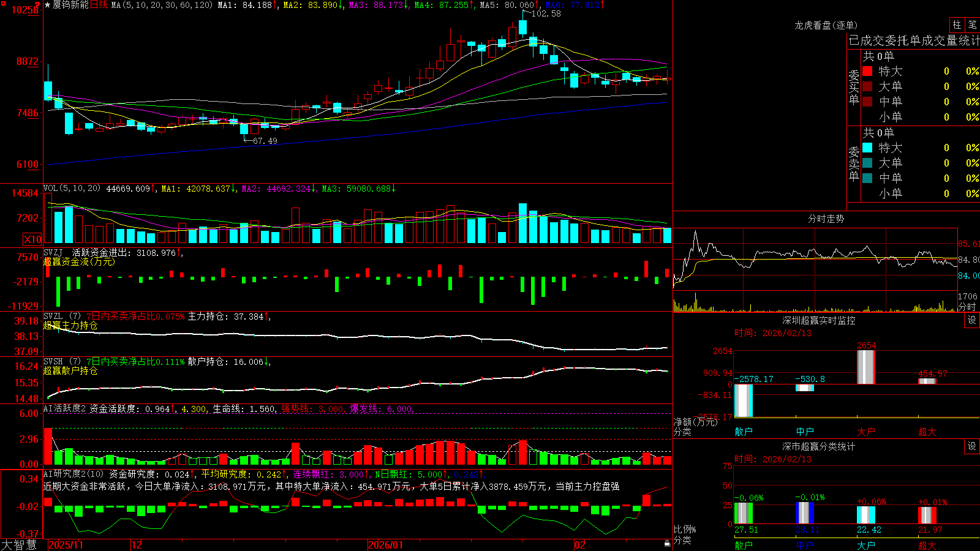The width and height of the screenshot is (980, 551).
Task: Click the 委买单 vertical section label
Action: click(x=854, y=87)
